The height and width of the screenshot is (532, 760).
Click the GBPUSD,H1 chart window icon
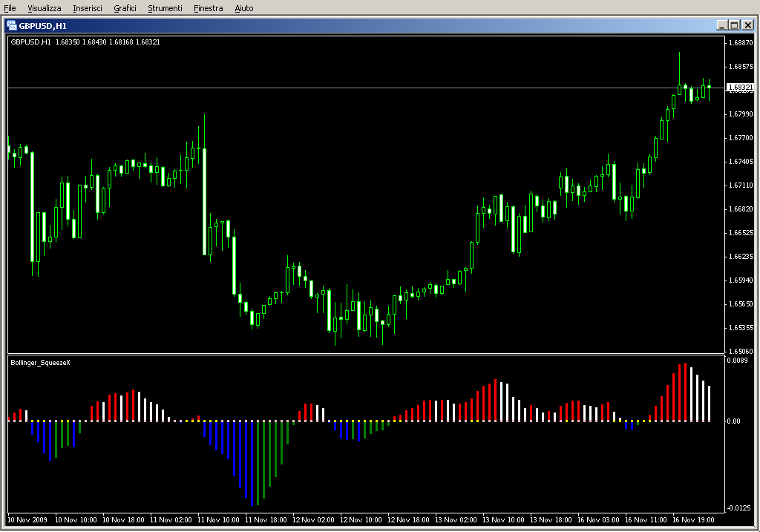click(x=12, y=26)
